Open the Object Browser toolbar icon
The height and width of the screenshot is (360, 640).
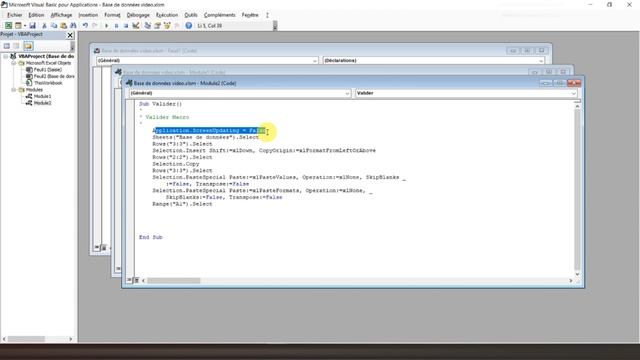tap(167, 25)
